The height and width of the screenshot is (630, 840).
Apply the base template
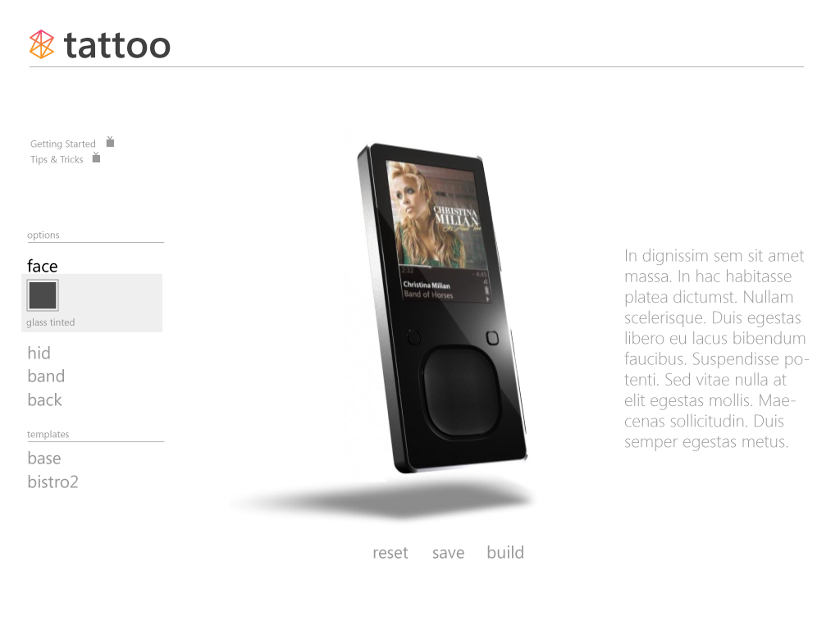point(44,459)
